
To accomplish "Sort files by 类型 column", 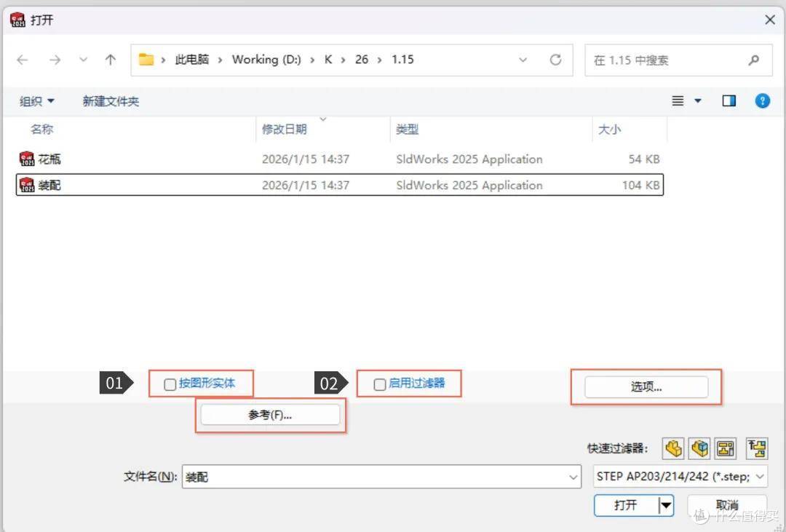I will point(407,130).
